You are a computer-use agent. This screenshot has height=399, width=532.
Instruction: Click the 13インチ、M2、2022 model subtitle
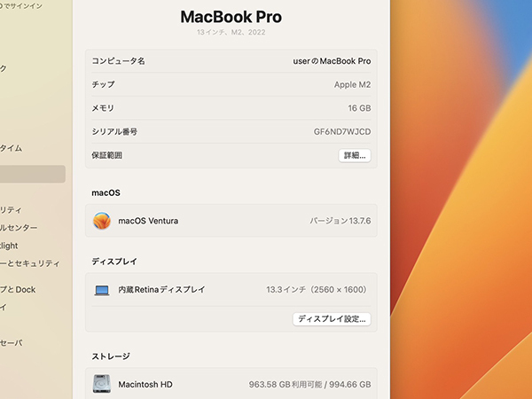[x=231, y=32]
